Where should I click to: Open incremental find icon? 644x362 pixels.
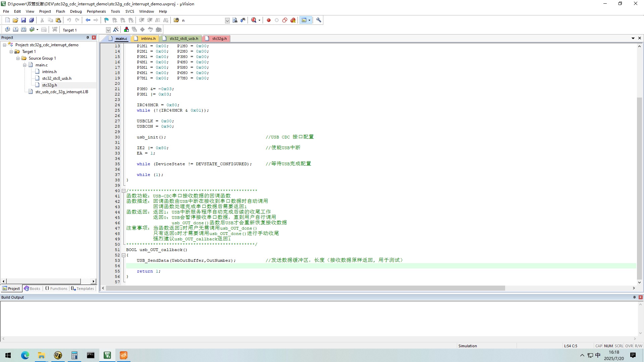[243, 20]
